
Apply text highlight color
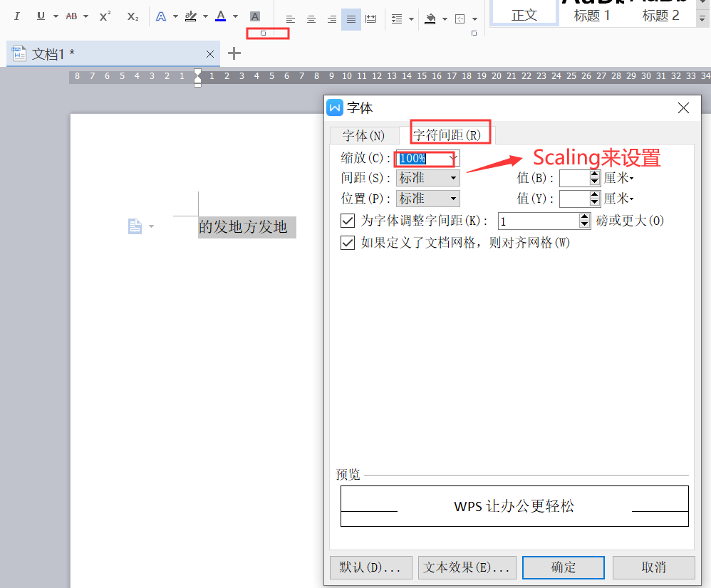[191, 17]
